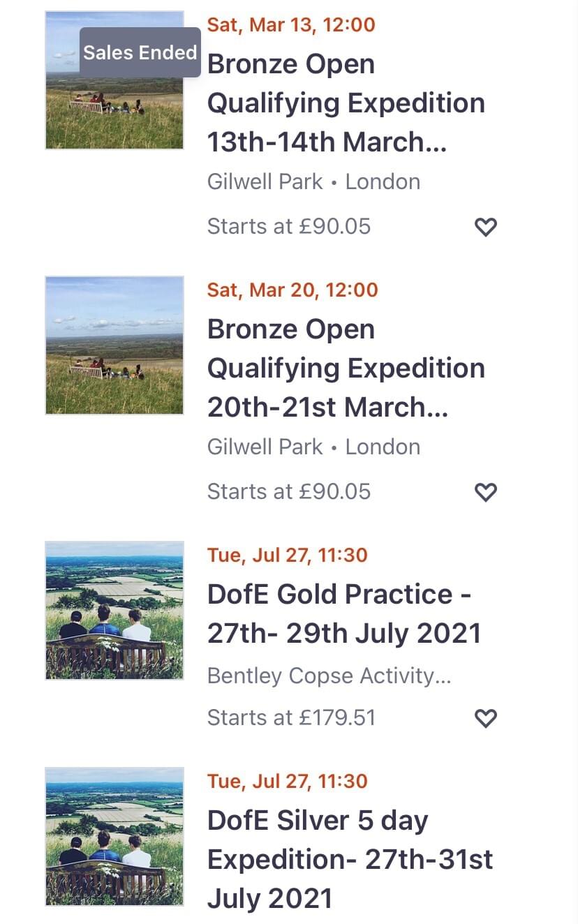Click the Sat, Mar 13, 12:00 date
Image resolution: width=578 pixels, height=924 pixels.
point(291,25)
